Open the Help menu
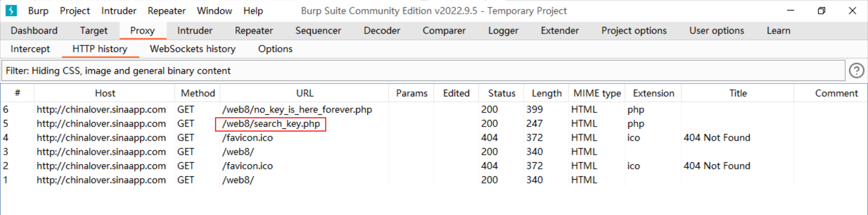868x215 pixels. 253,11
